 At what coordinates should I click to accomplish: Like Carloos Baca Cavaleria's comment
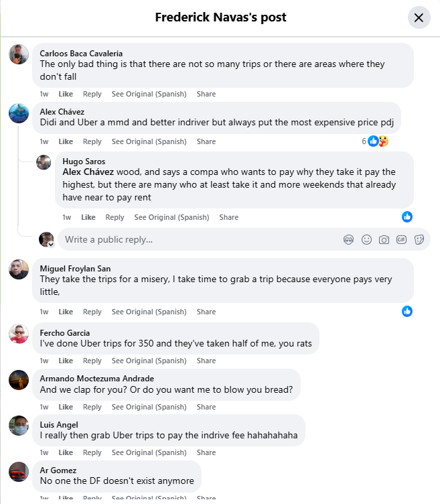click(66, 94)
